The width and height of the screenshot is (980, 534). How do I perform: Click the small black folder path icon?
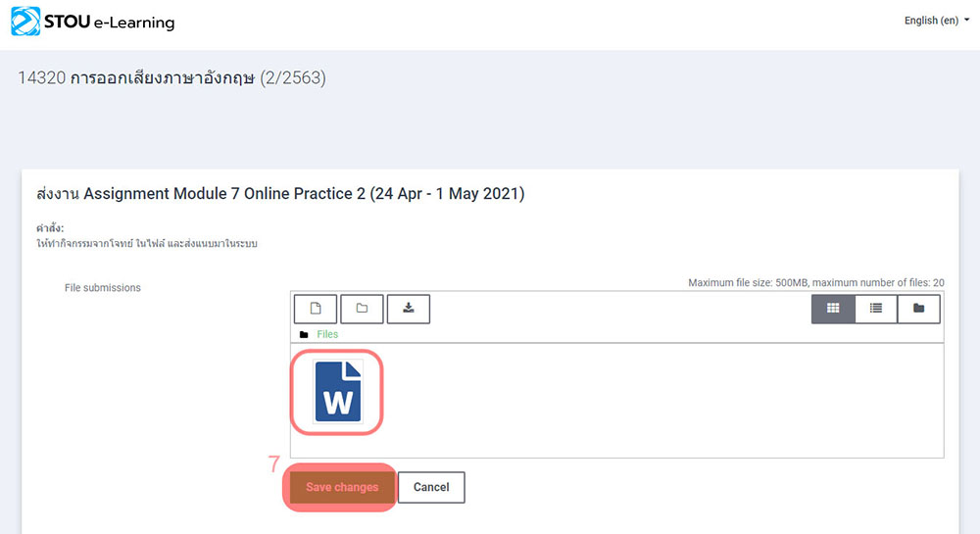coord(304,334)
